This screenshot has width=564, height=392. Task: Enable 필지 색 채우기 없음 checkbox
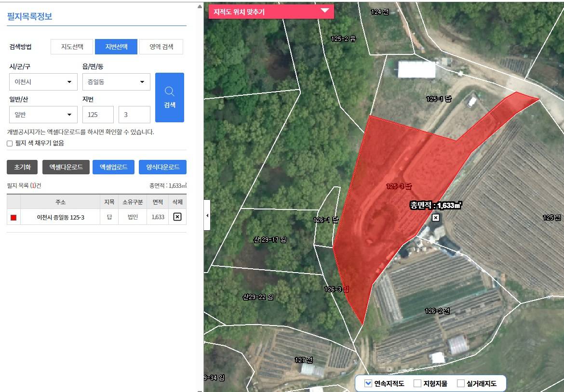tap(10, 144)
